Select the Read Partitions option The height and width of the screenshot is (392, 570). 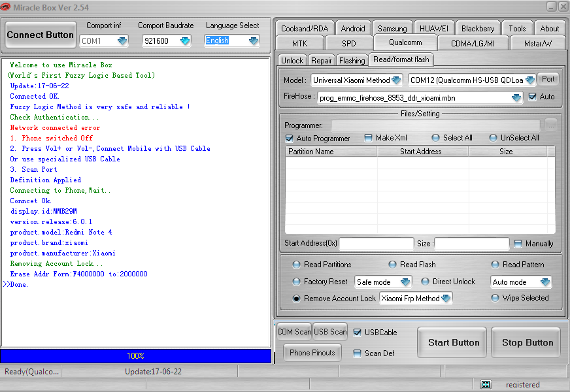pos(297,265)
